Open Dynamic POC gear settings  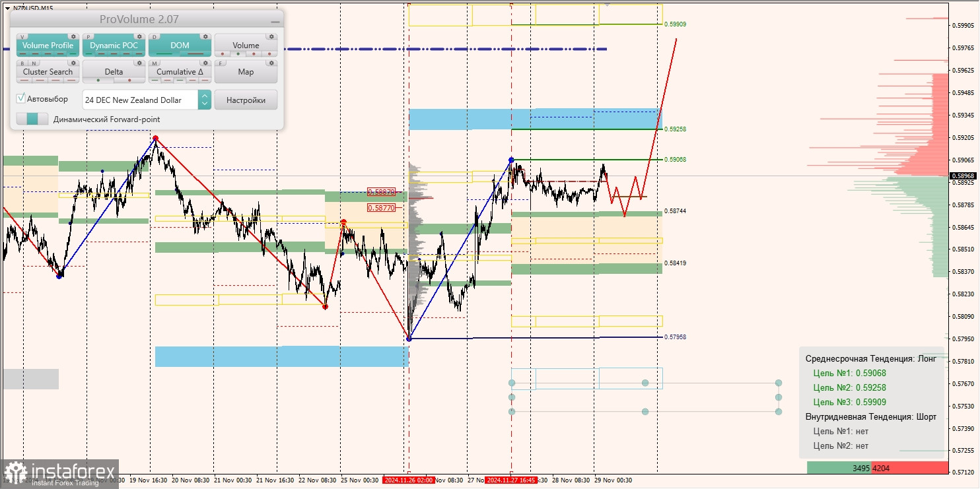[139, 36]
